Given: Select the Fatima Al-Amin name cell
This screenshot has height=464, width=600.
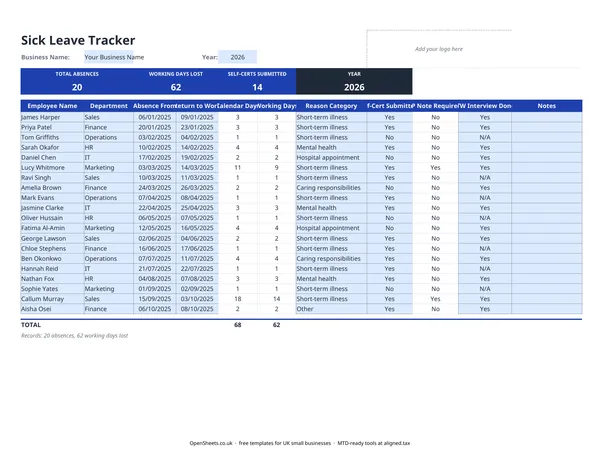Looking at the screenshot, I should (52, 228).
